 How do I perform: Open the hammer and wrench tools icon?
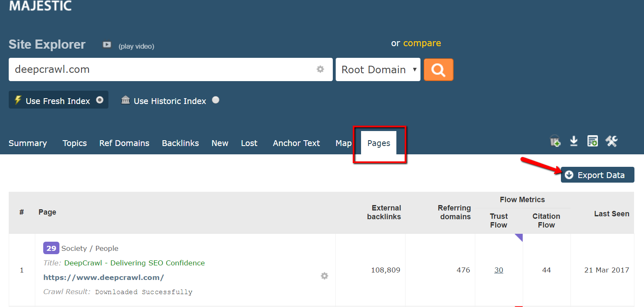pyautogui.click(x=612, y=141)
